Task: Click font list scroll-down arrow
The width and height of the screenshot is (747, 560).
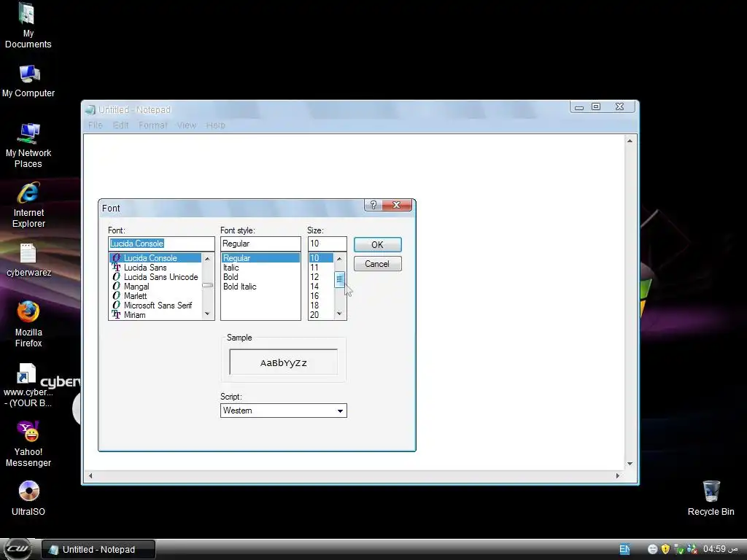Action: tap(207, 314)
